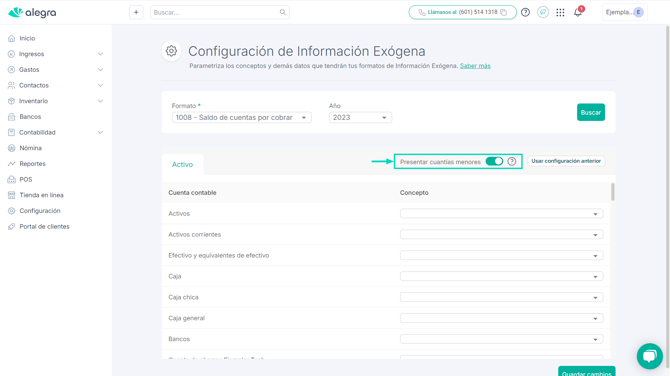The image size is (670, 376).
Task: Open Concepto dropdown for Caja chica
Action: (x=502, y=297)
